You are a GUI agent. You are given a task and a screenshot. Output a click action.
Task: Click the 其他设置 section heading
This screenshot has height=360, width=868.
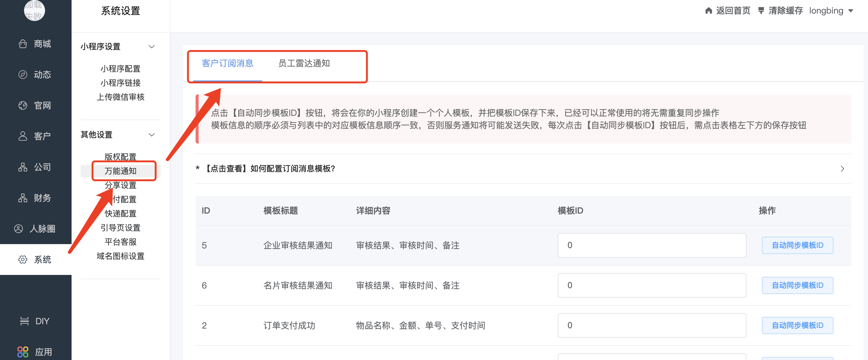(x=96, y=135)
